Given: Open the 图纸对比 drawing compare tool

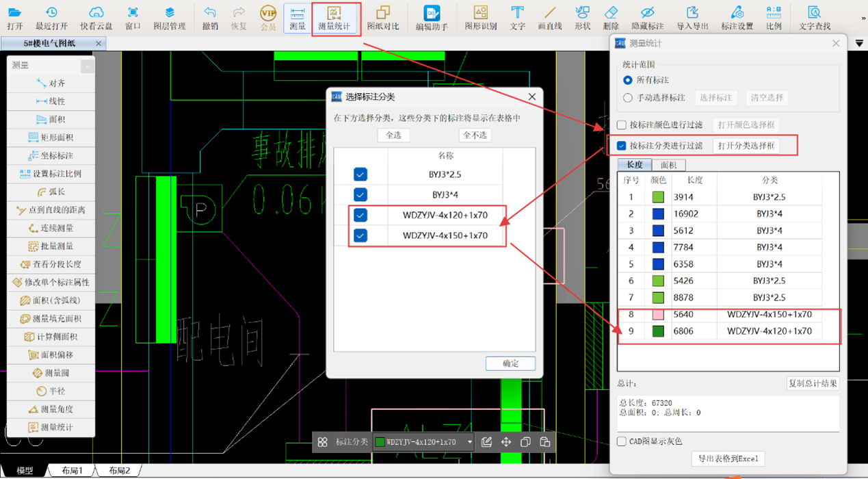Looking at the screenshot, I should click(382, 18).
